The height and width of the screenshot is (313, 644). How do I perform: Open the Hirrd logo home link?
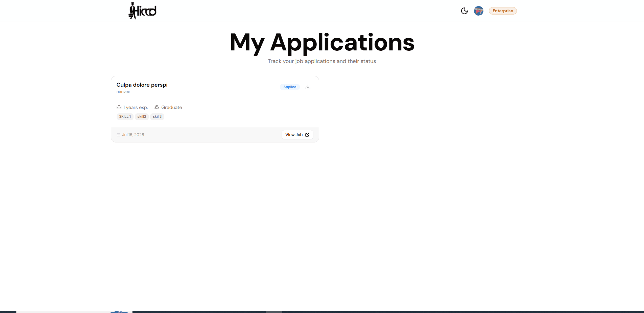click(142, 11)
